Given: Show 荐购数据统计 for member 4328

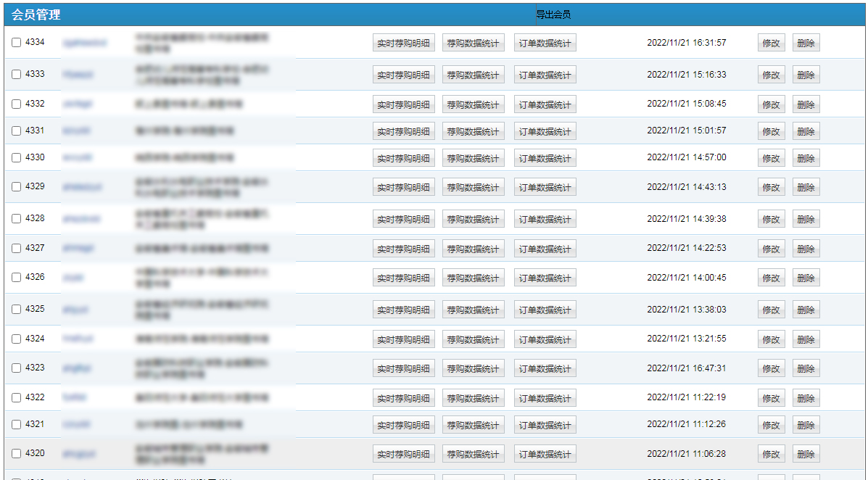Looking at the screenshot, I should pyautogui.click(x=473, y=219).
